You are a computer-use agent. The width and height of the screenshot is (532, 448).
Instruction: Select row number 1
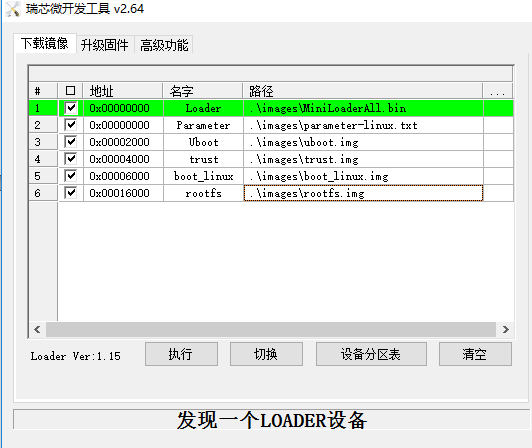click(43, 108)
